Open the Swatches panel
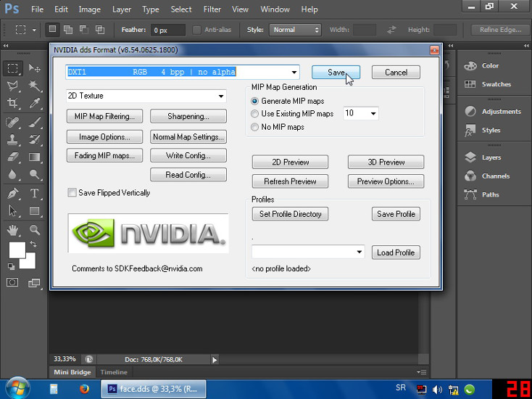 [x=494, y=84]
